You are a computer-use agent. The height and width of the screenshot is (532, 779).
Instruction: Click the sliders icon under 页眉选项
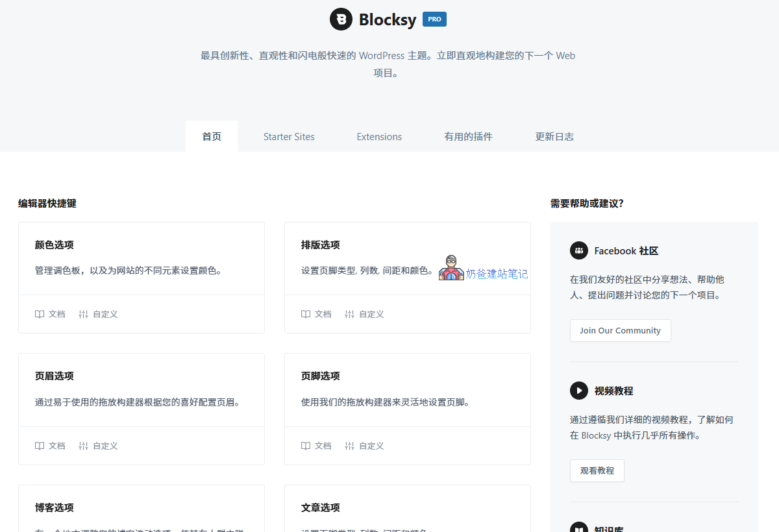84,446
